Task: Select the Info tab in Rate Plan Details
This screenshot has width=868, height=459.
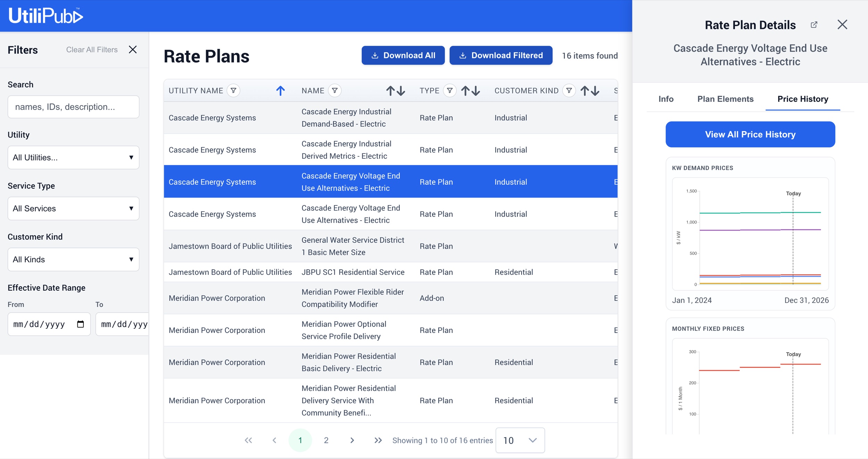Action: click(666, 99)
